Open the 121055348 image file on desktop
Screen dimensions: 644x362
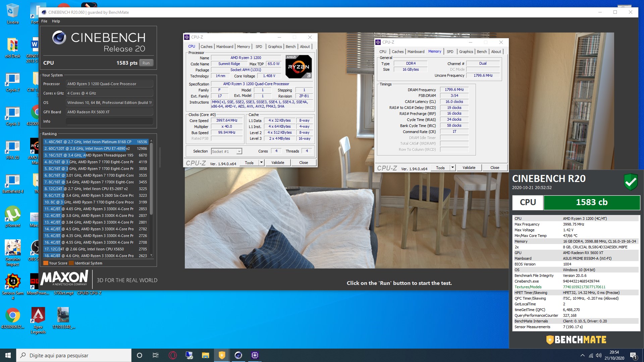(63, 318)
